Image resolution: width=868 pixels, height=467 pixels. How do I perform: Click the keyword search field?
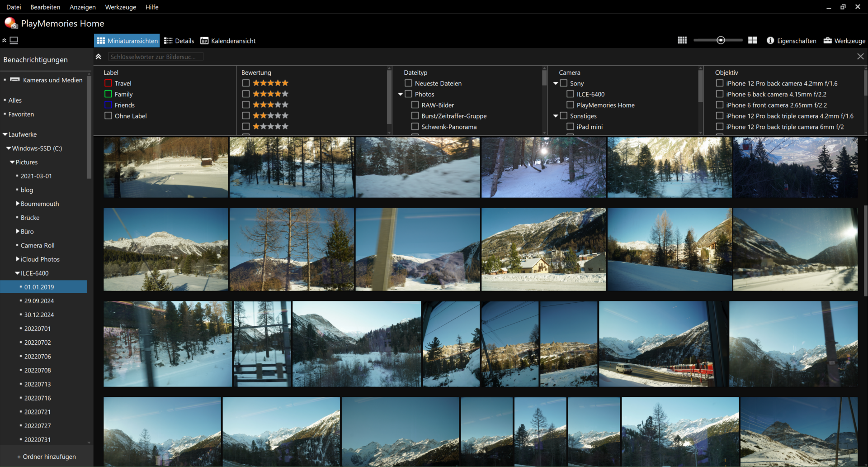click(x=156, y=57)
